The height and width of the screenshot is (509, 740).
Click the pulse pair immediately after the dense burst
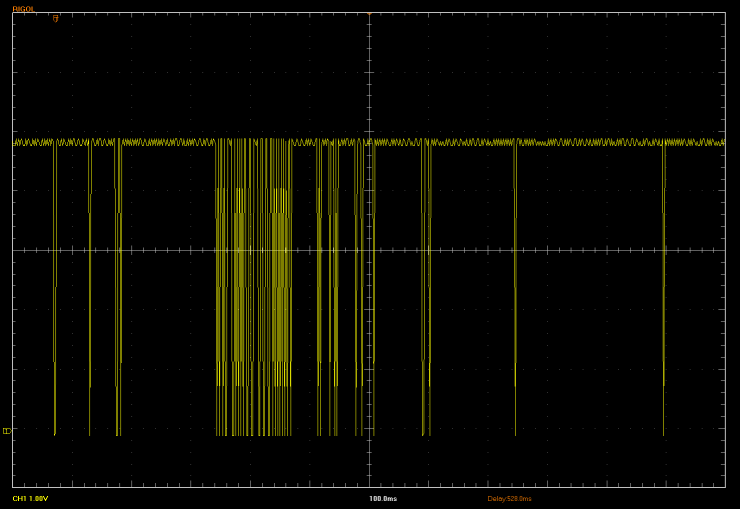click(x=320, y=290)
